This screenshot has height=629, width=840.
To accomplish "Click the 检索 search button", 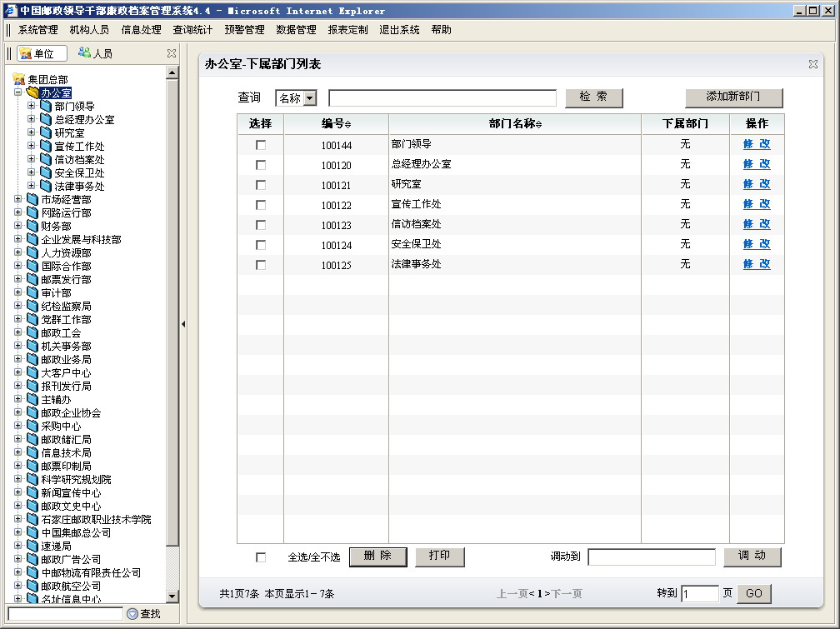I will click(x=593, y=97).
